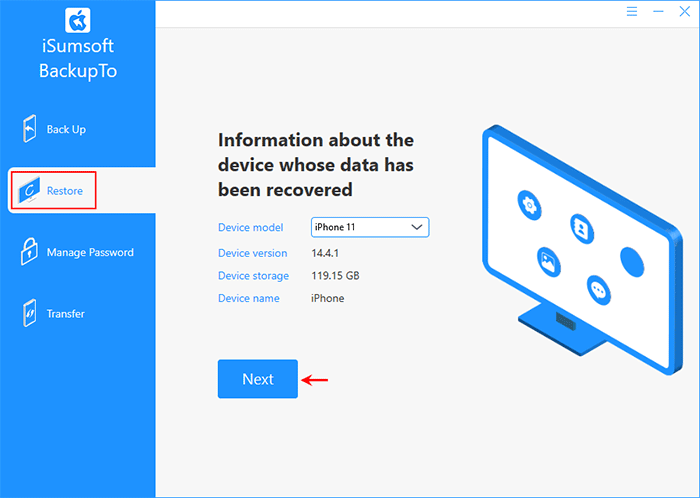Click the Device storage label

click(253, 276)
